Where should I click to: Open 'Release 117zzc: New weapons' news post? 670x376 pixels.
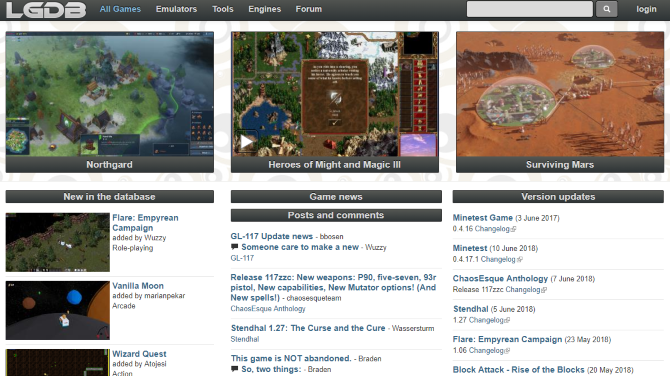333,288
